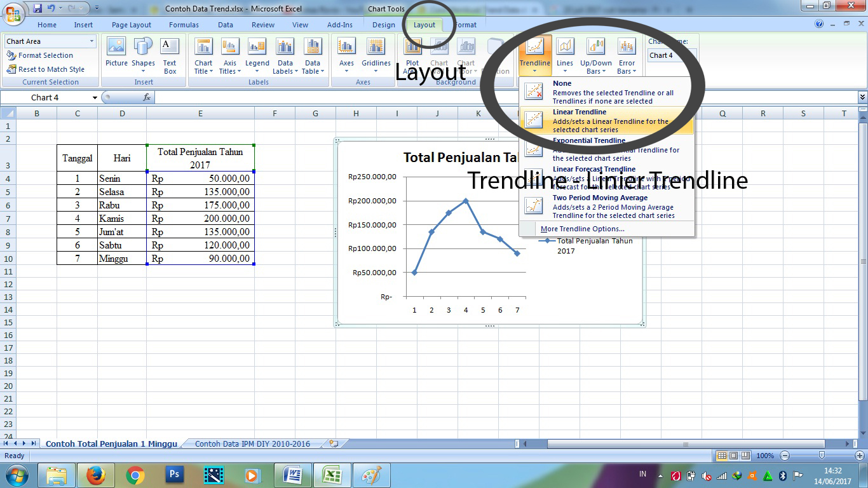Open Axis Titles options
The image size is (868, 488).
pos(230,56)
